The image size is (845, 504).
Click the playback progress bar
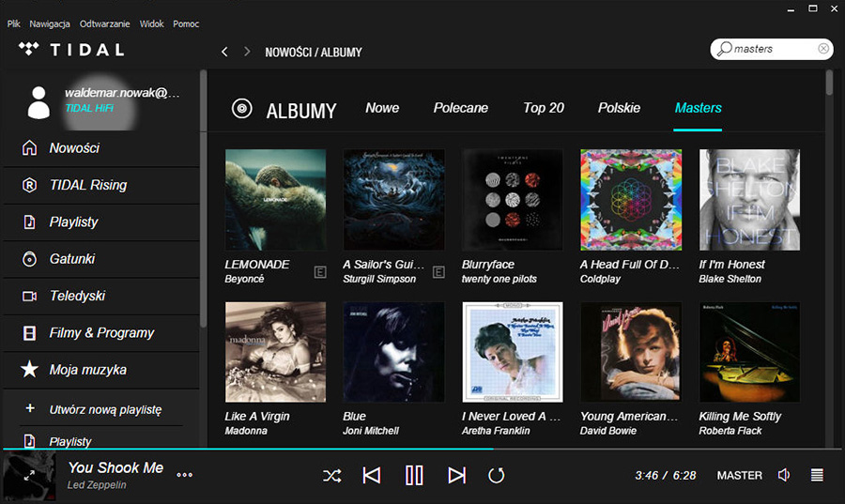[x=422, y=448]
